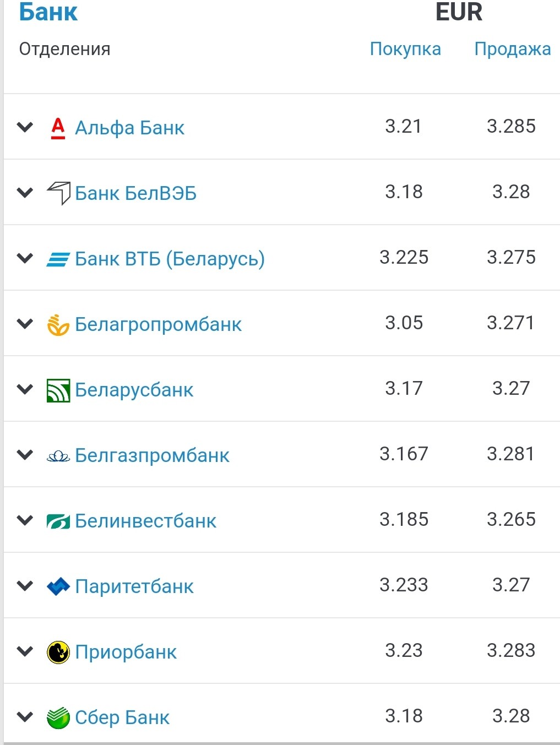Click Паритетбанк buy rate 3.233
Viewport: 560px width, 745px height.
tap(404, 585)
